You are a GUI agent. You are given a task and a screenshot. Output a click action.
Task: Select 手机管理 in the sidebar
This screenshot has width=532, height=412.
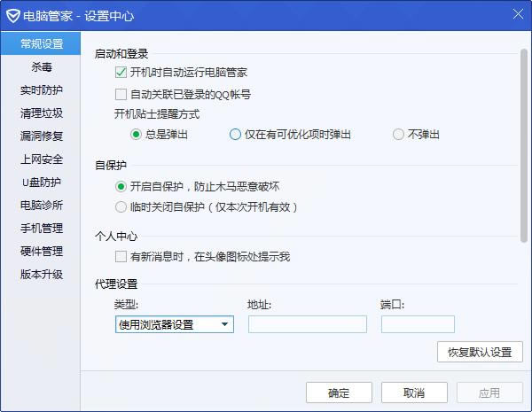[41, 229]
